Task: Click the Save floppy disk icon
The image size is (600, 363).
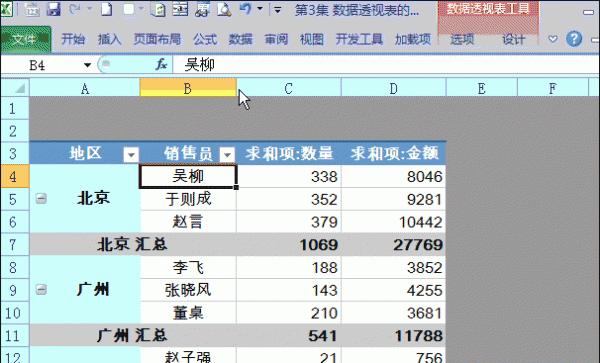Action: (54, 9)
